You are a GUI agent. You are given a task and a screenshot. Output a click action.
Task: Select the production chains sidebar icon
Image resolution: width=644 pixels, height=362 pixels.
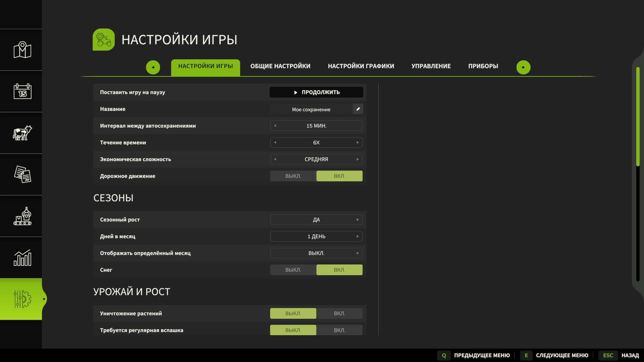pyautogui.click(x=21, y=216)
